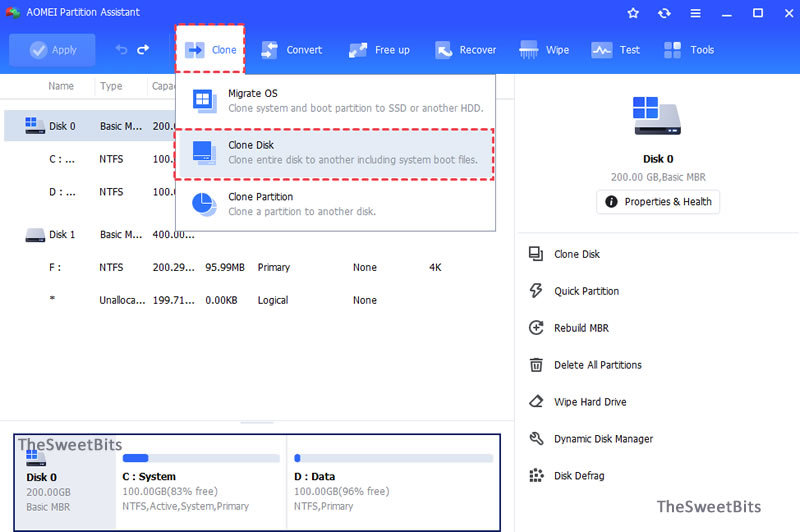Click the Wipe shredder icon
The width and height of the screenshot is (800, 532).
(528, 50)
